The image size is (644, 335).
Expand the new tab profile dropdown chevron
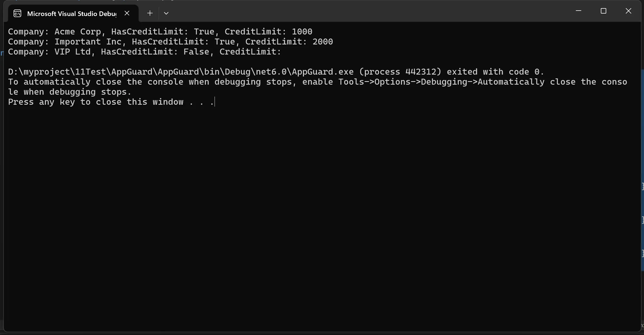[x=166, y=13]
